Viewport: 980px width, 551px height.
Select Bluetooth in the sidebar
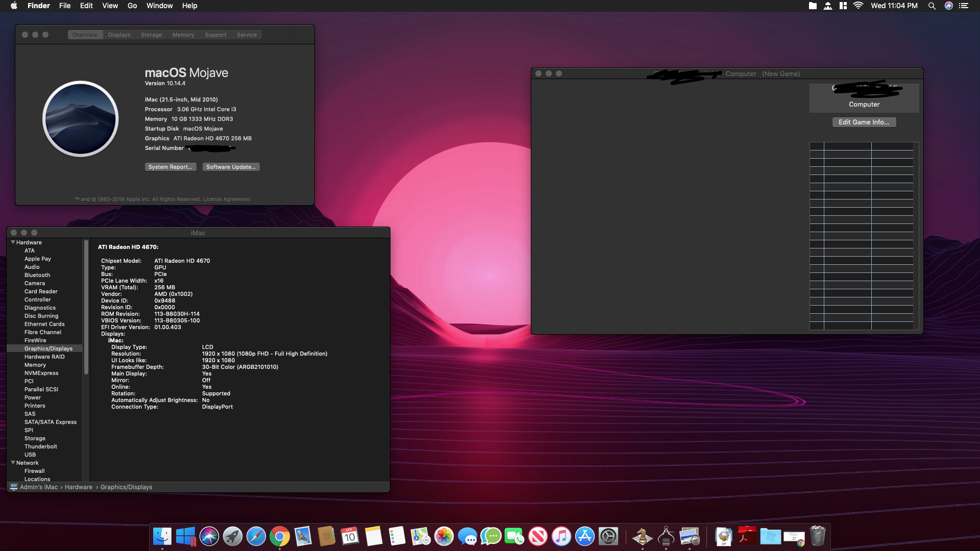(x=37, y=275)
